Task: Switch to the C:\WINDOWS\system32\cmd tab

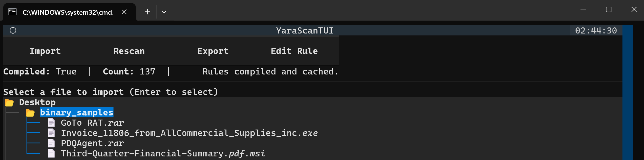Action: point(68,12)
